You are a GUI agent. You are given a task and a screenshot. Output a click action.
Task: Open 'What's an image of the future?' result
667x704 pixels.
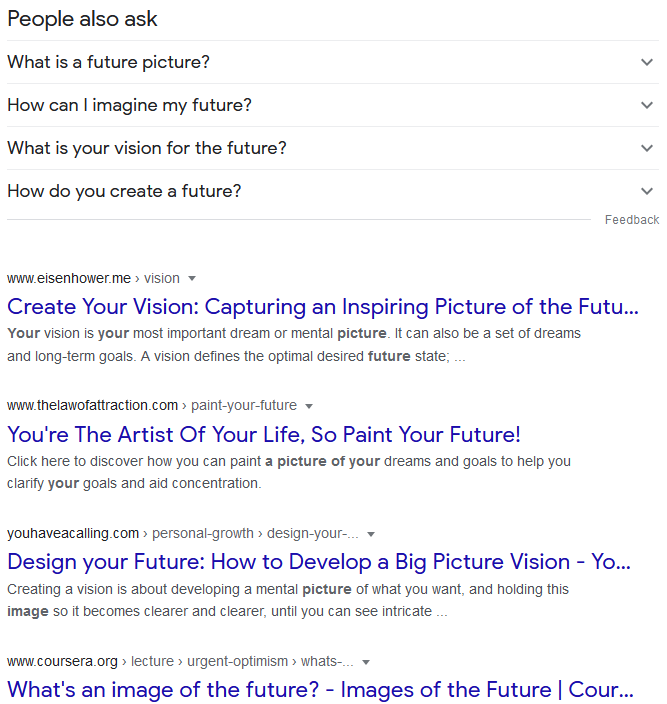click(320, 690)
